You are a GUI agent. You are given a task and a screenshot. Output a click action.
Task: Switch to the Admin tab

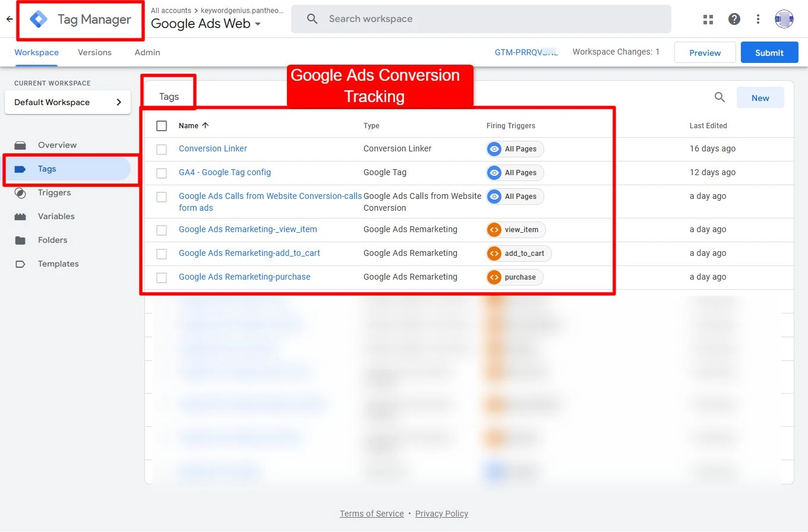pos(147,52)
